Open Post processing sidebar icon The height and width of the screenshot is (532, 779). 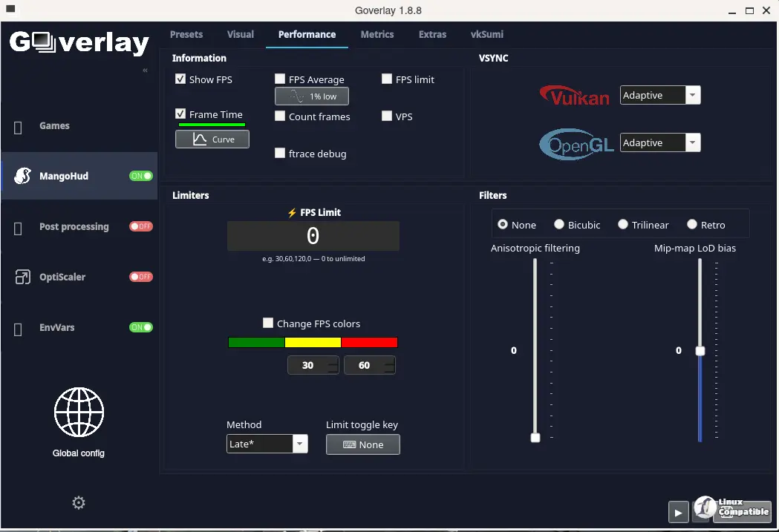(18, 229)
